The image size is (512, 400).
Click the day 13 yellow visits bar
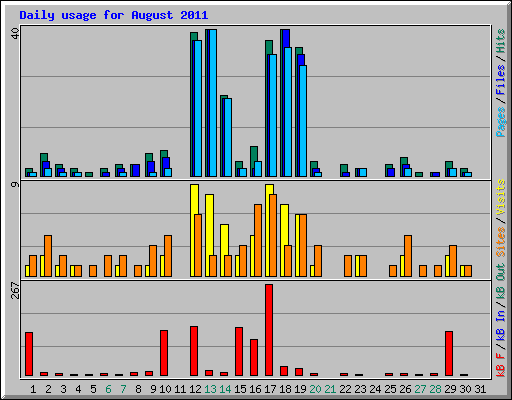209,225
